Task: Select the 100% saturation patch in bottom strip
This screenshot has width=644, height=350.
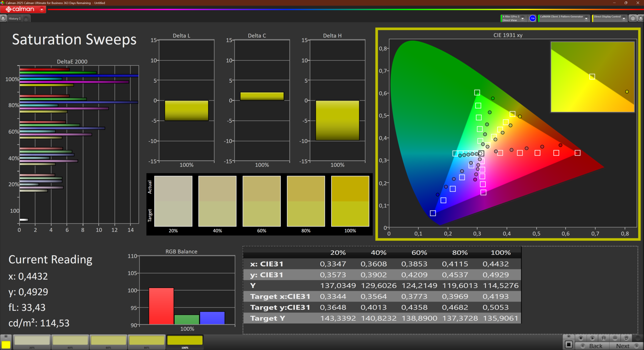Action: click(x=185, y=342)
